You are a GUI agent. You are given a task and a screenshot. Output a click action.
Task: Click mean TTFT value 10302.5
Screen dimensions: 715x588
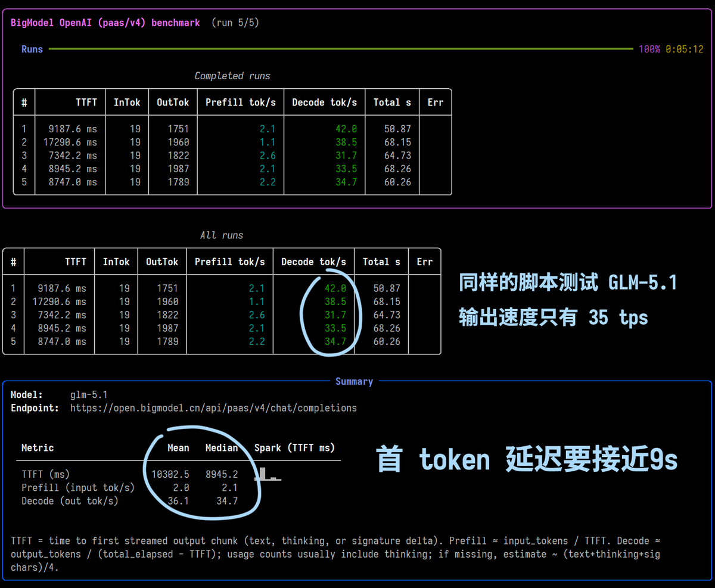pyautogui.click(x=170, y=475)
